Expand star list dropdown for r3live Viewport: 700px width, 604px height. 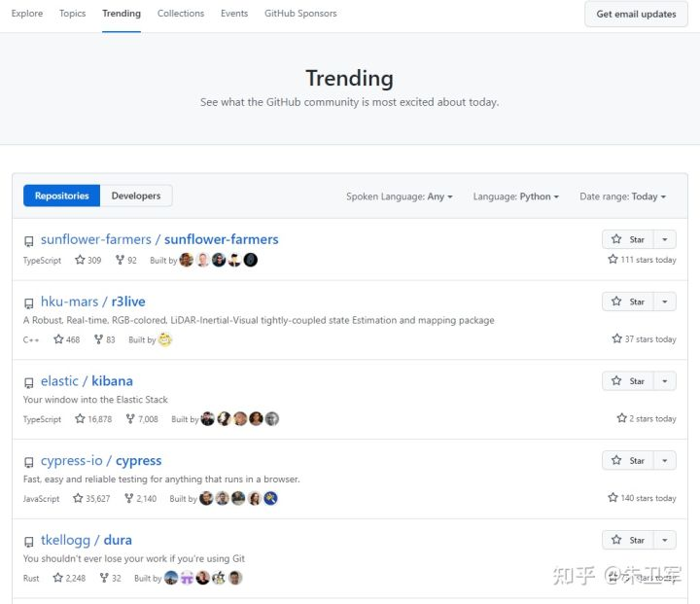(665, 302)
